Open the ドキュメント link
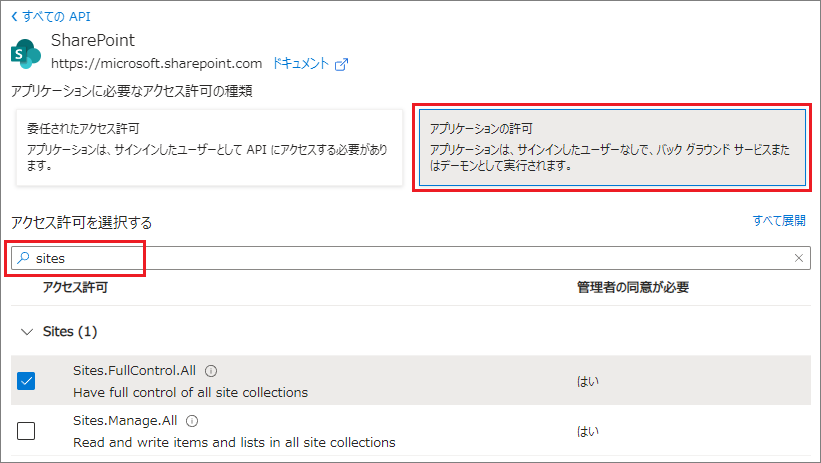Viewport: 821px width, 463px height. pos(300,64)
